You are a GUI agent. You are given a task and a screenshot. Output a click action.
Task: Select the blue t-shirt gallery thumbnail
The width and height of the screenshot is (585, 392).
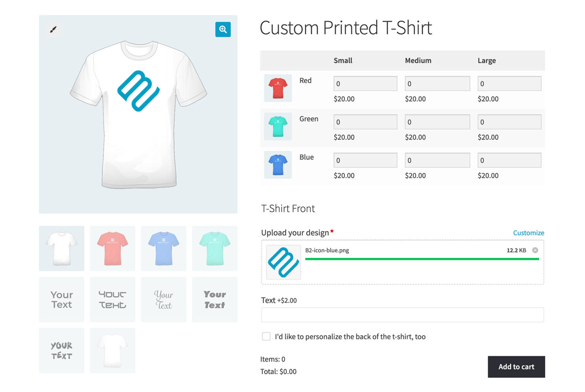pos(163,248)
